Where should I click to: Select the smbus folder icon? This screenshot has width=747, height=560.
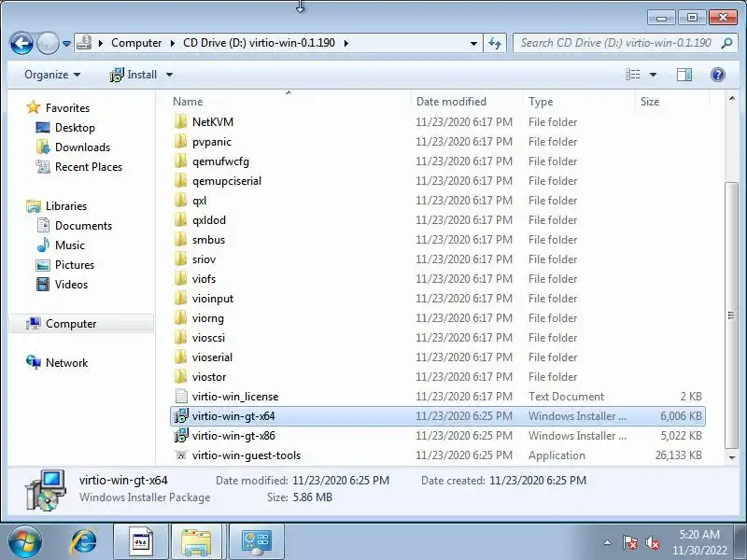click(x=180, y=240)
